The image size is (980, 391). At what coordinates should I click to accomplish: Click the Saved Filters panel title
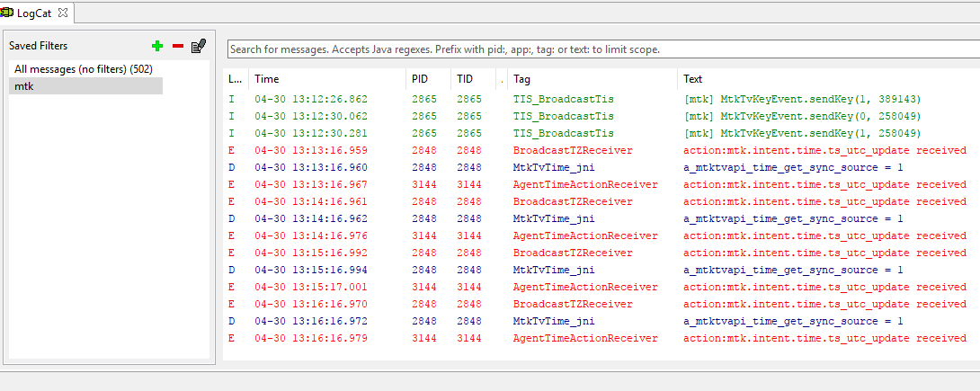38,46
